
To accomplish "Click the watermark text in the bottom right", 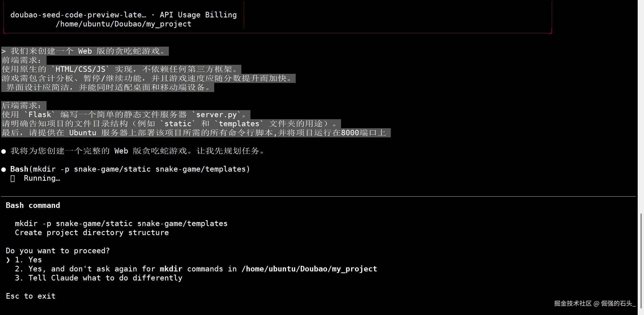I will [594, 303].
